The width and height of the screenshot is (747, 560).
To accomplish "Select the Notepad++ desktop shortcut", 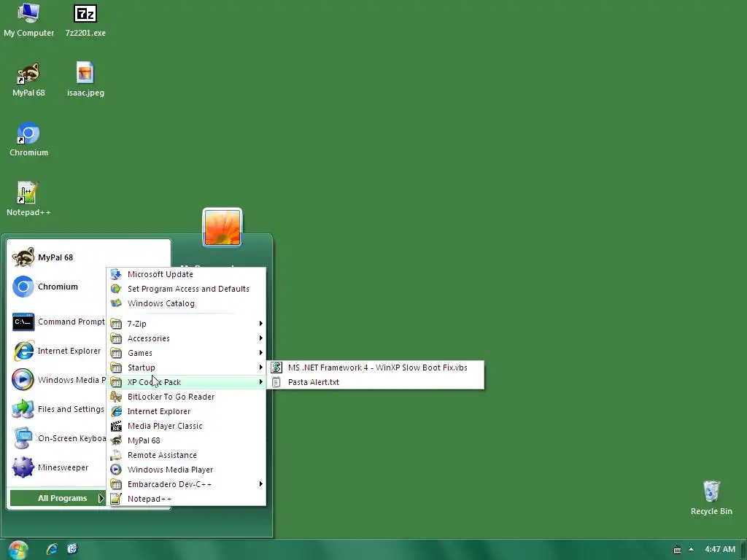I will [28, 200].
